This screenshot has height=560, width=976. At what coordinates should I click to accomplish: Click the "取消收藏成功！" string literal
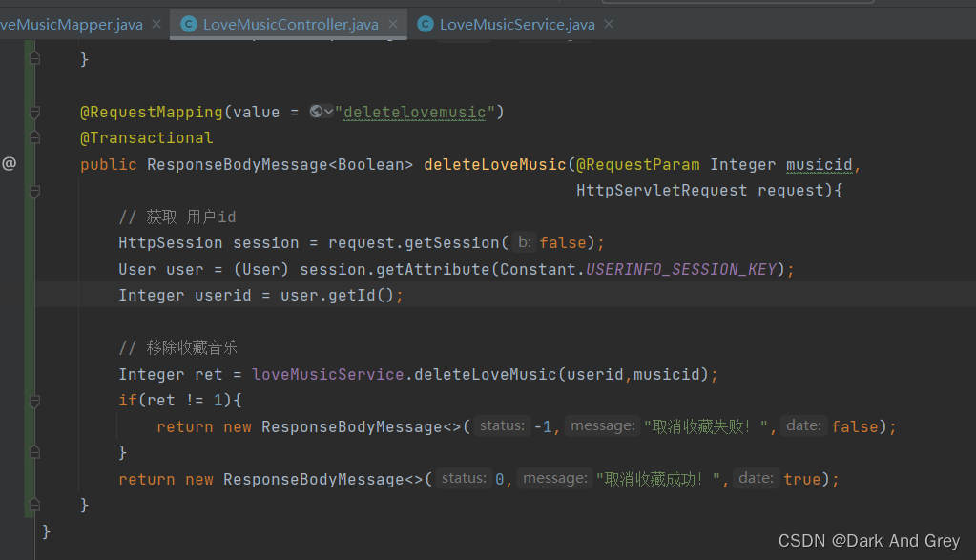click(658, 479)
